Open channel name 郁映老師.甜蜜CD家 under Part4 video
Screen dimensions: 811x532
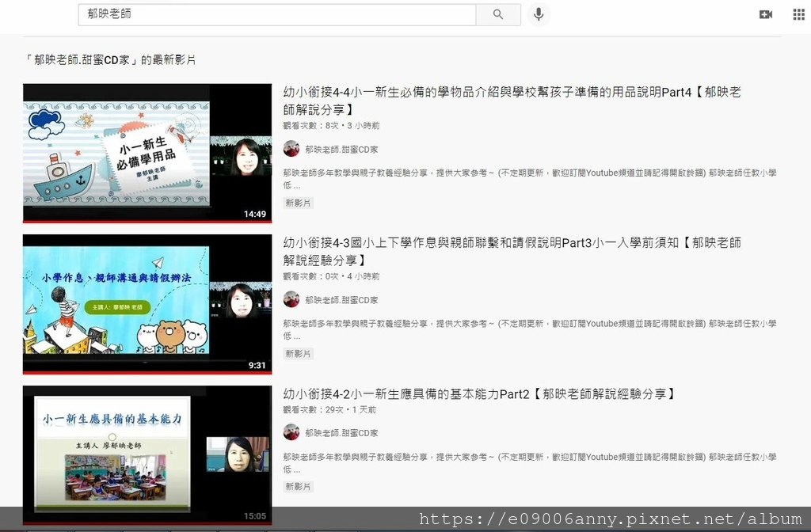click(x=341, y=150)
